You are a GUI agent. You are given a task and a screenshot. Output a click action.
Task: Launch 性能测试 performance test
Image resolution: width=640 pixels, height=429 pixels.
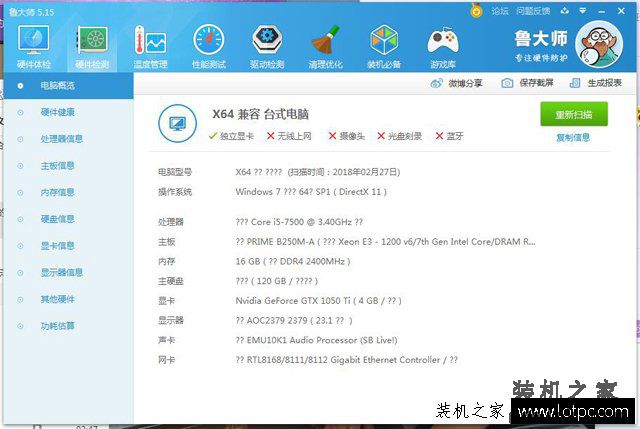coord(209,47)
